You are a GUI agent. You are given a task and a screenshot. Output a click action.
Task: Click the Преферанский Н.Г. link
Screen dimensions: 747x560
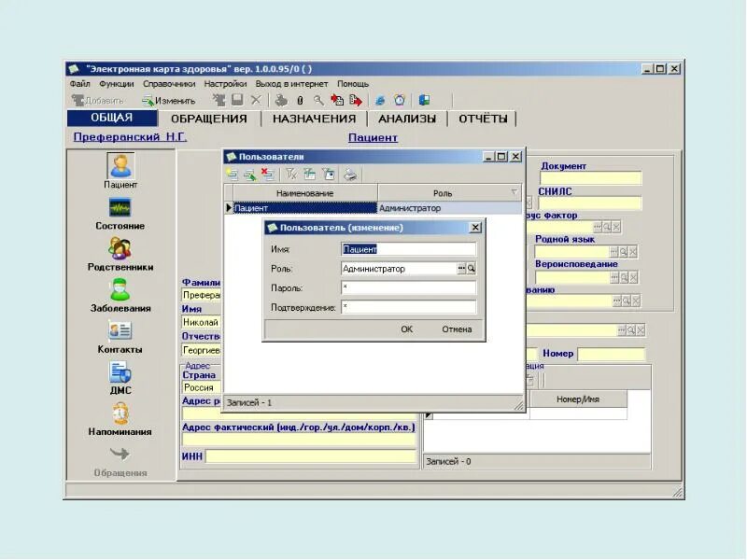point(130,137)
